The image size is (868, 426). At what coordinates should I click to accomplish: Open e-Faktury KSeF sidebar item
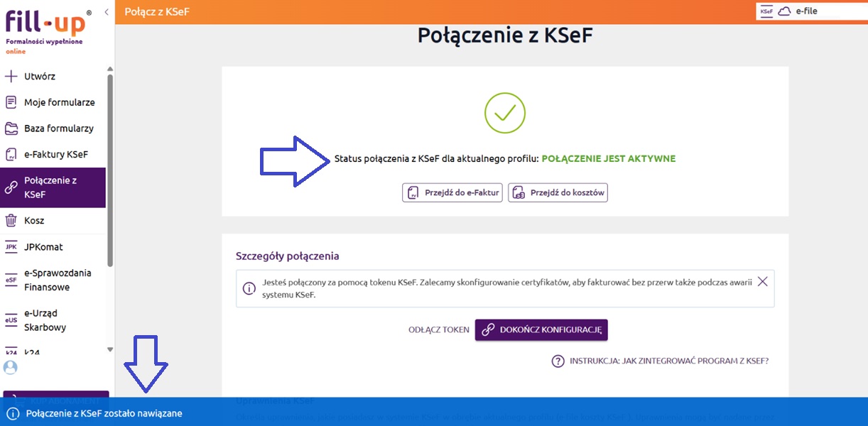pos(55,154)
